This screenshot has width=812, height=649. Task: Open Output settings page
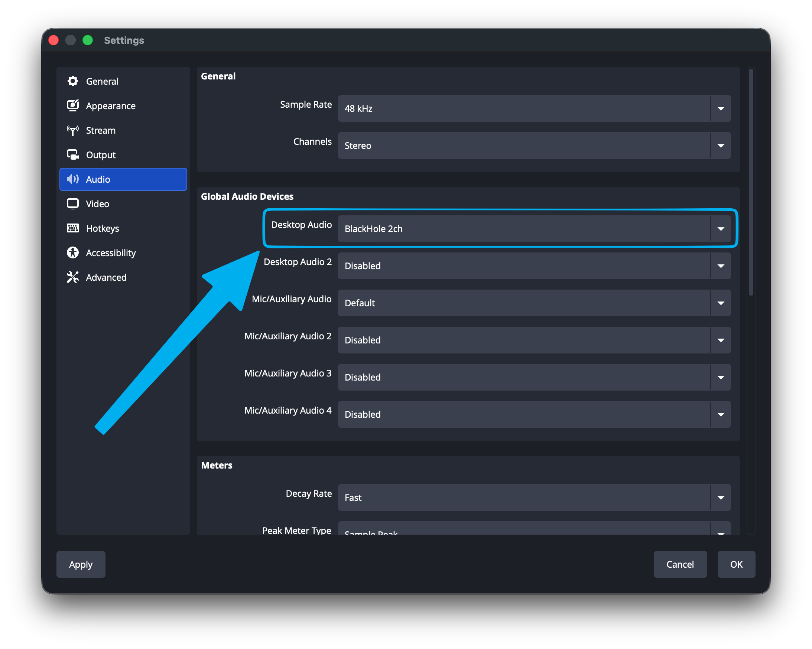(123, 155)
